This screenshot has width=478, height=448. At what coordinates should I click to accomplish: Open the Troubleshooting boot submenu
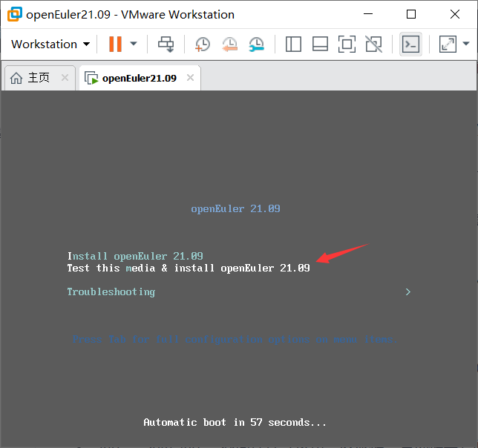[111, 292]
